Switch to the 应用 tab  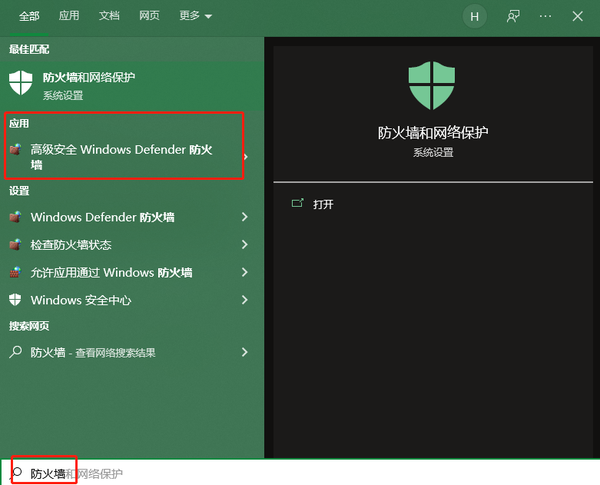coord(69,16)
